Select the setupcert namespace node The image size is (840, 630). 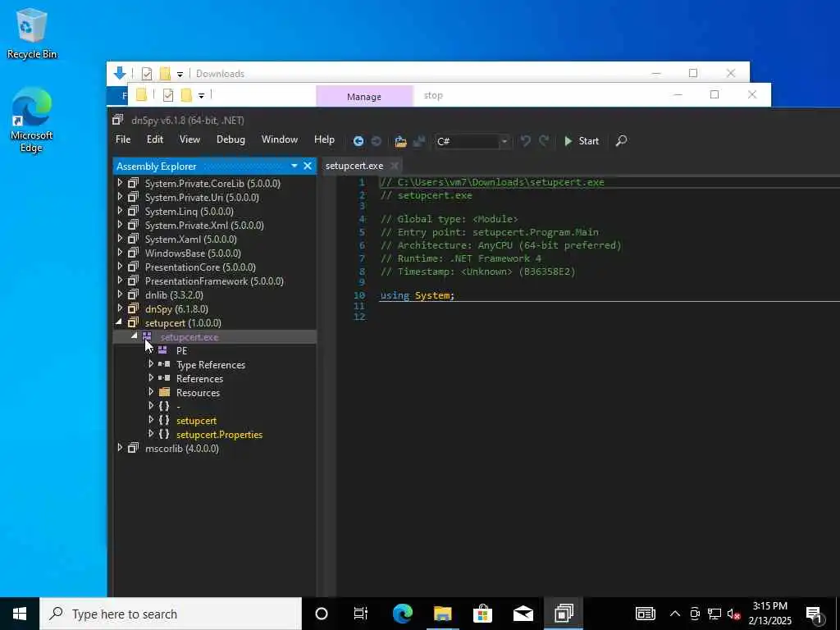196,421
